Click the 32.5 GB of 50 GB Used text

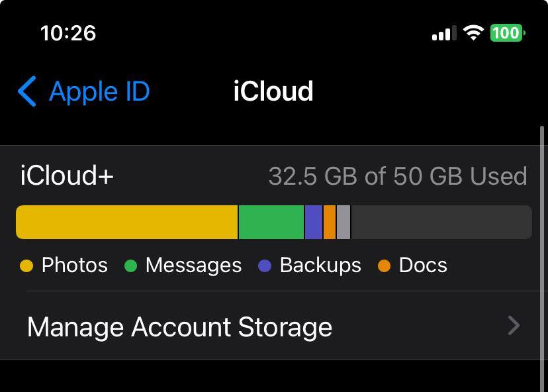pos(398,176)
